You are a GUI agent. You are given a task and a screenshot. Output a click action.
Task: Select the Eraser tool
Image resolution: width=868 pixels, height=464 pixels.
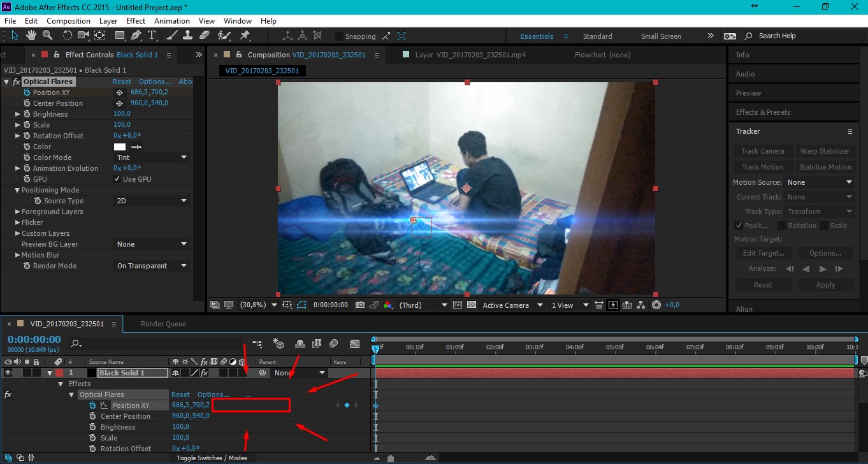[205, 35]
